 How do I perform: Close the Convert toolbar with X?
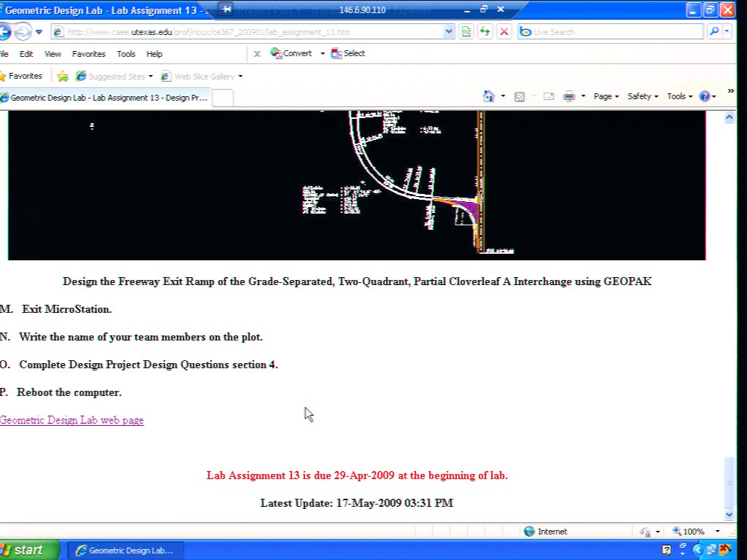click(x=257, y=54)
